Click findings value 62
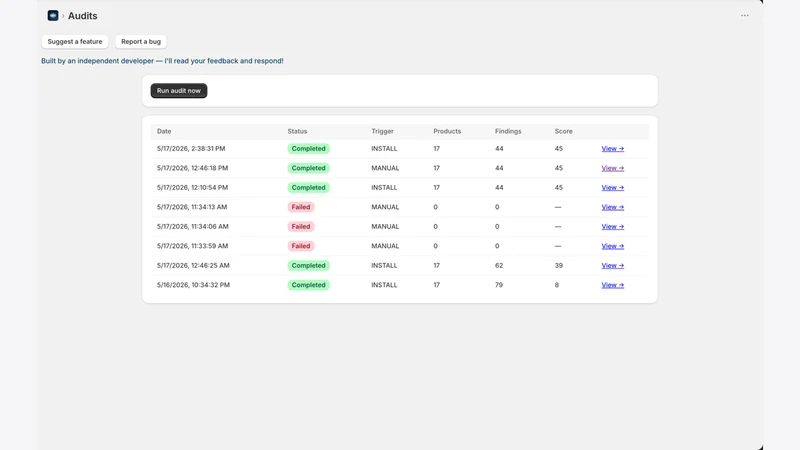This screenshot has height=450, width=800. pyautogui.click(x=499, y=266)
